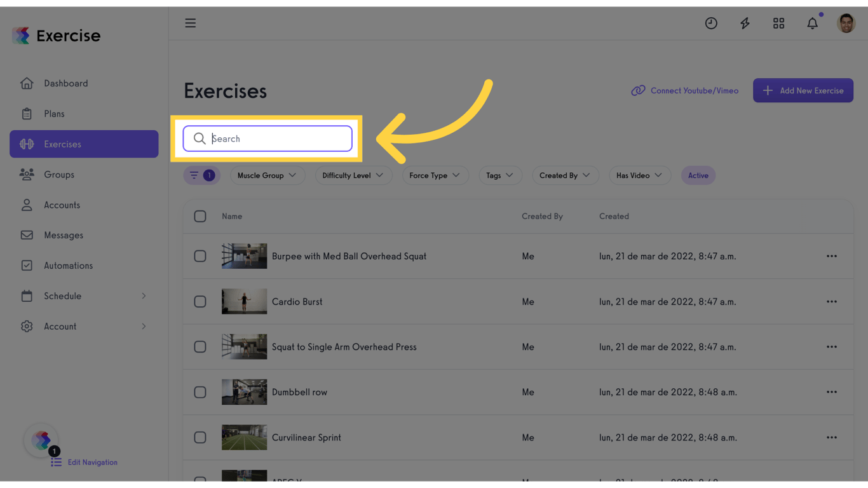Tick the Curvilinear Sprint checkbox
This screenshot has height=488, width=868.
tap(200, 438)
